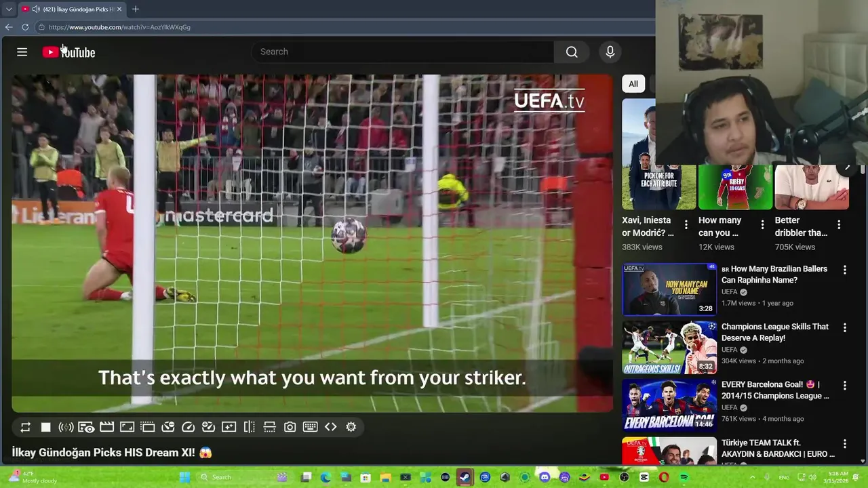
Task: Open options for Xavi, Iniesta or Modrić short
Action: pos(686,224)
